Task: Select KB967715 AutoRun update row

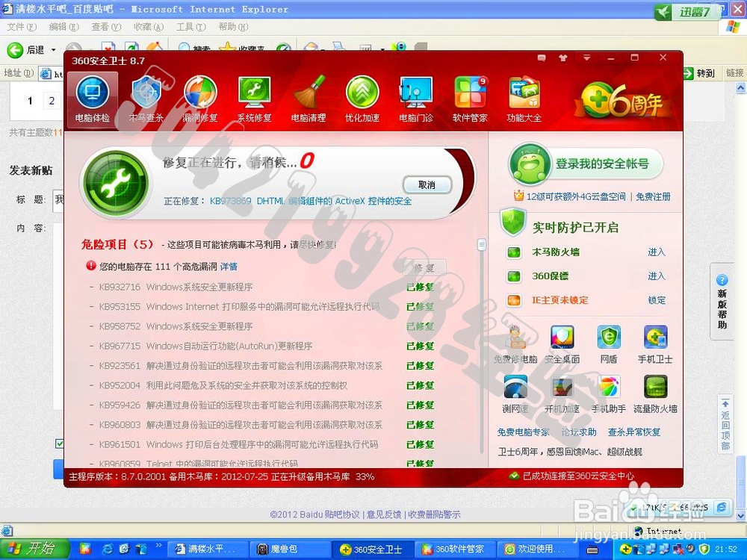Action: 261,346
